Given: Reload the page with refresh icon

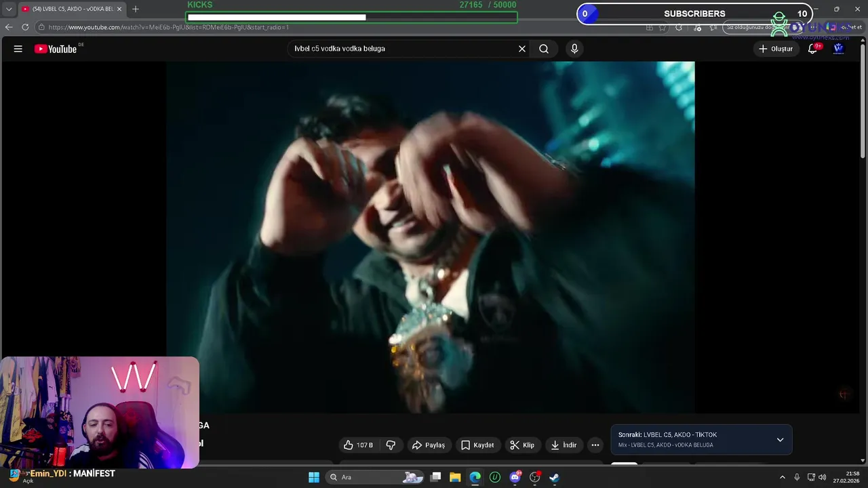Looking at the screenshot, I should click(25, 27).
